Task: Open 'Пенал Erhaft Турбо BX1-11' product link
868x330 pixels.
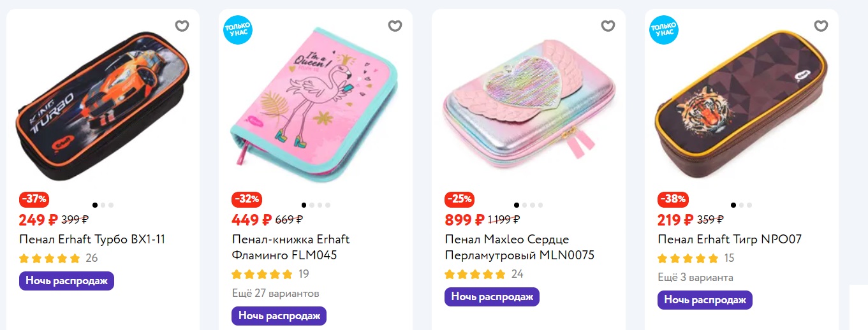Action: [92, 240]
